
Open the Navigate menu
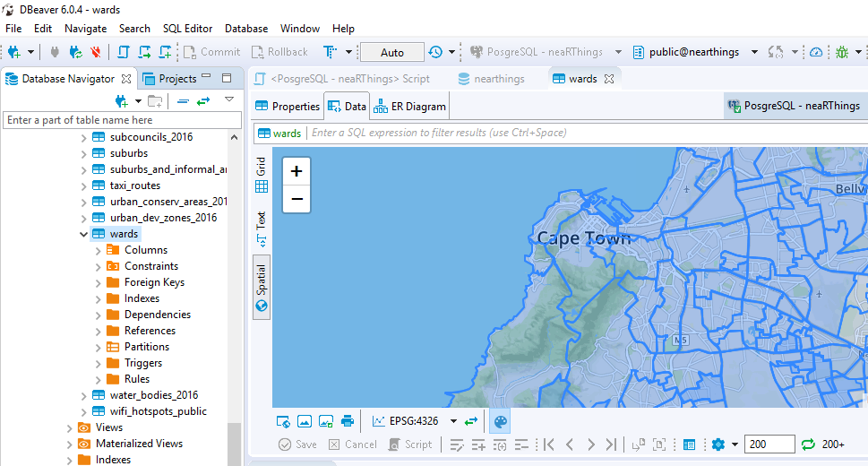pos(85,29)
